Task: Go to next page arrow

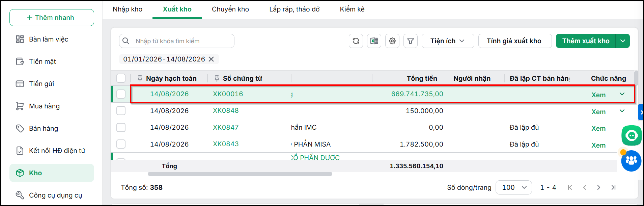Action: pos(599,187)
